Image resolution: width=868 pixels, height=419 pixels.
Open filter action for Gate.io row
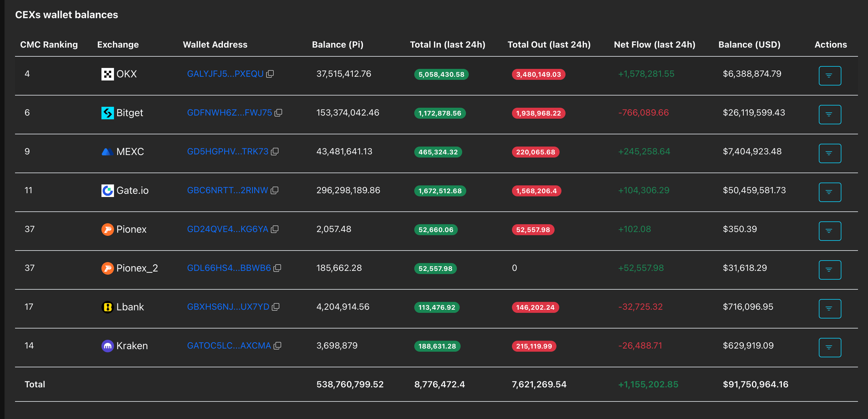tap(829, 192)
